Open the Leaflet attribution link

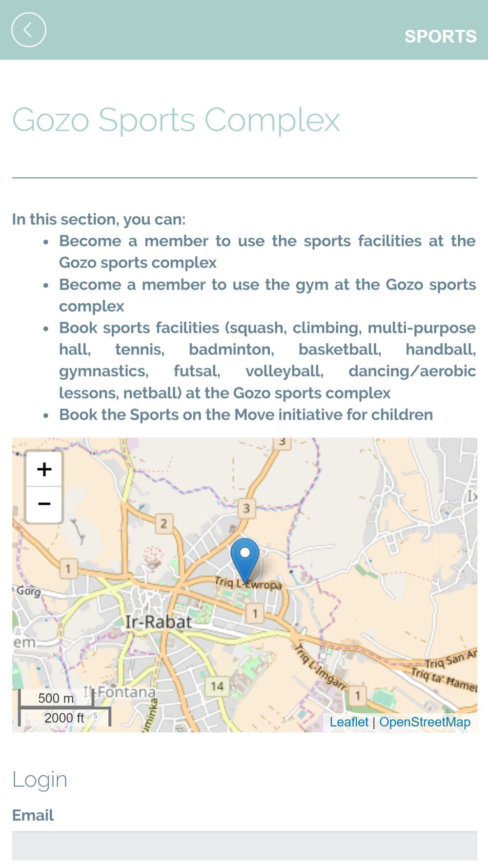(349, 722)
